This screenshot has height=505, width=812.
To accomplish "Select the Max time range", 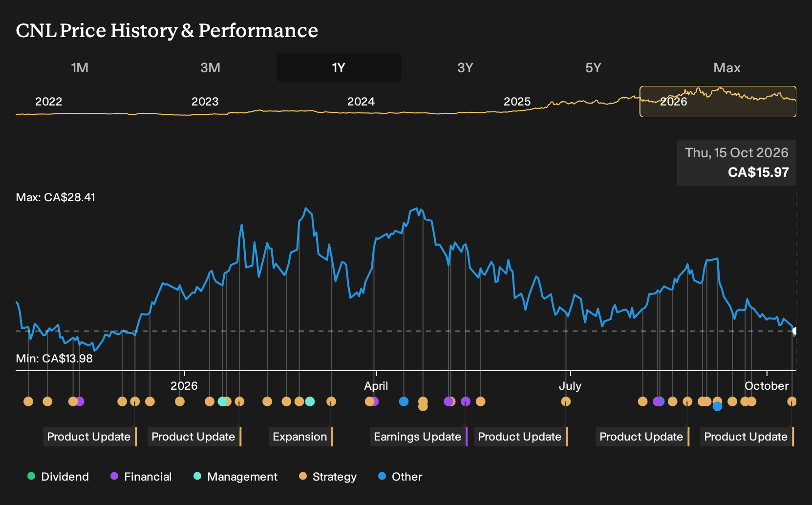I will point(727,67).
